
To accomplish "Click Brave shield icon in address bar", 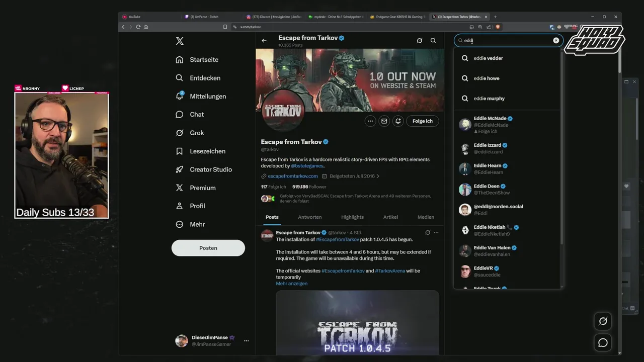I will pyautogui.click(x=498, y=27).
